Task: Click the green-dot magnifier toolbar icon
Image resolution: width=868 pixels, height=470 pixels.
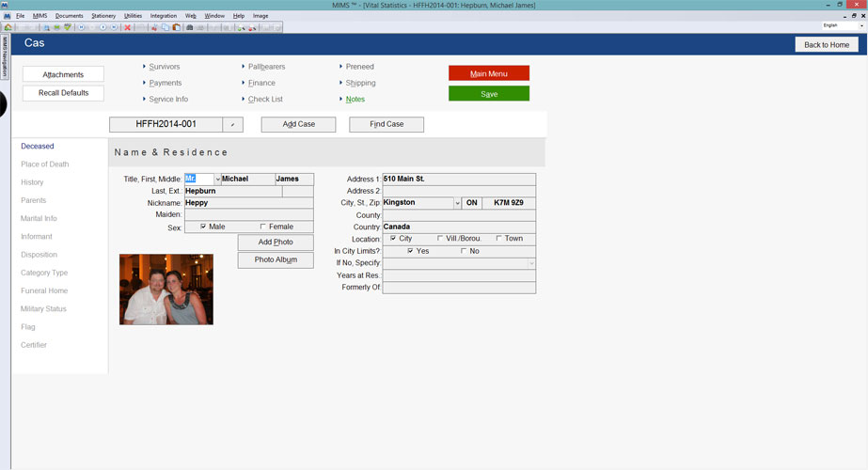Action: (242, 27)
